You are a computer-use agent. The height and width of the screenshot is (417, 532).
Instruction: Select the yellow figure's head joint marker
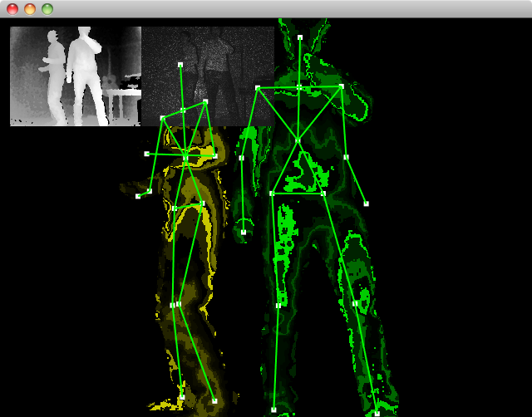tap(180, 64)
